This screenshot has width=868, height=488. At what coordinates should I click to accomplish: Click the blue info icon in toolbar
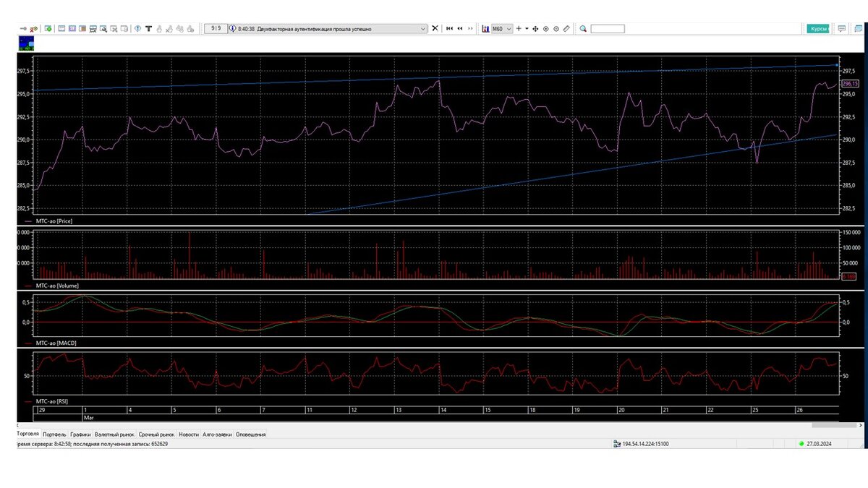[137, 29]
